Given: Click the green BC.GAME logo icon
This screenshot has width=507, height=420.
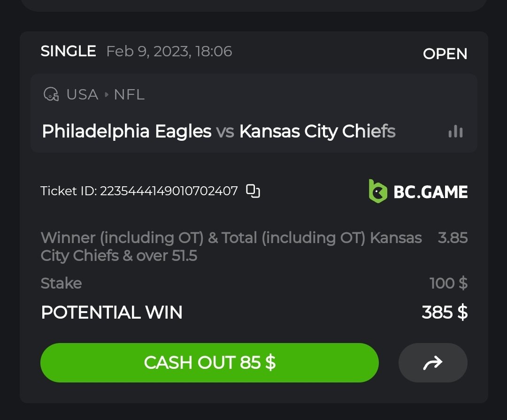Looking at the screenshot, I should (x=378, y=191).
